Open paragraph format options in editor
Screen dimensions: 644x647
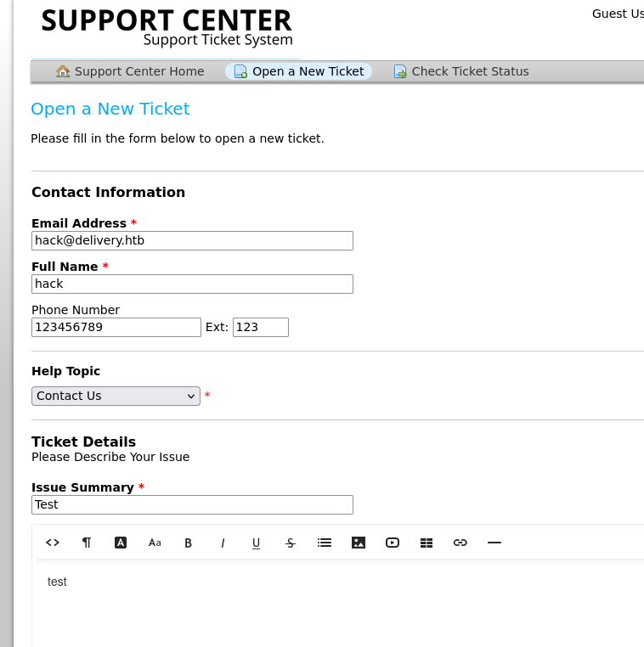(x=87, y=543)
